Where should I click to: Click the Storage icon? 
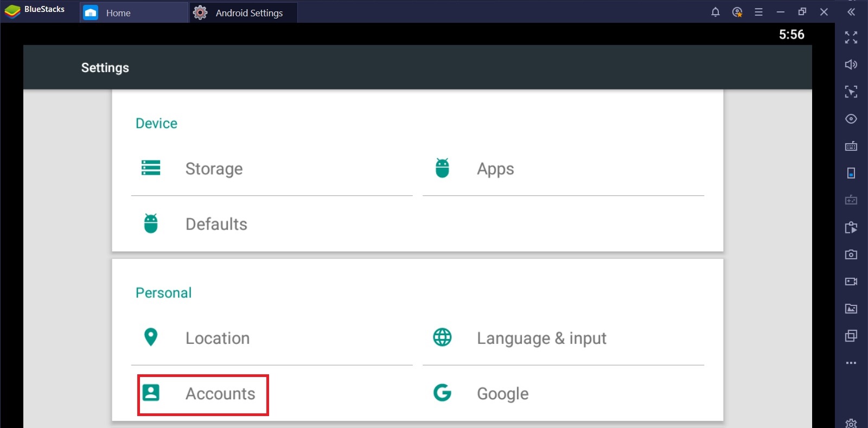coord(151,168)
